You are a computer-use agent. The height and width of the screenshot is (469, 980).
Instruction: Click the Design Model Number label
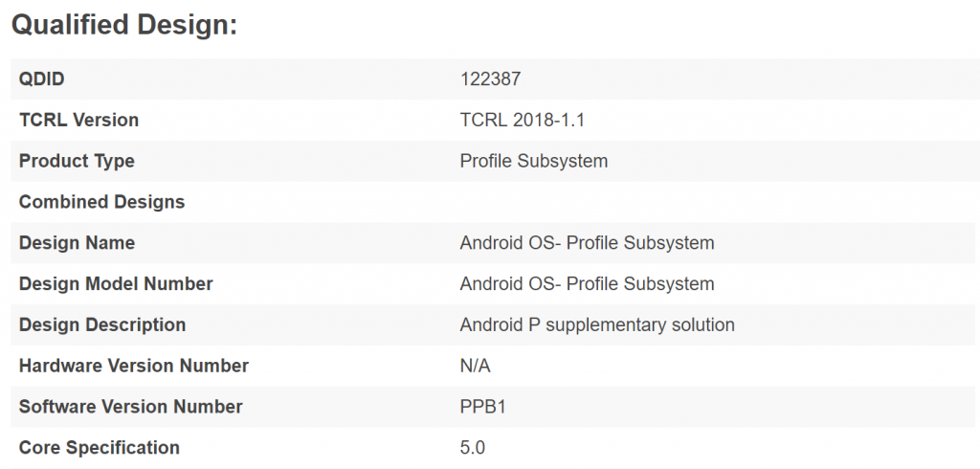[116, 284]
